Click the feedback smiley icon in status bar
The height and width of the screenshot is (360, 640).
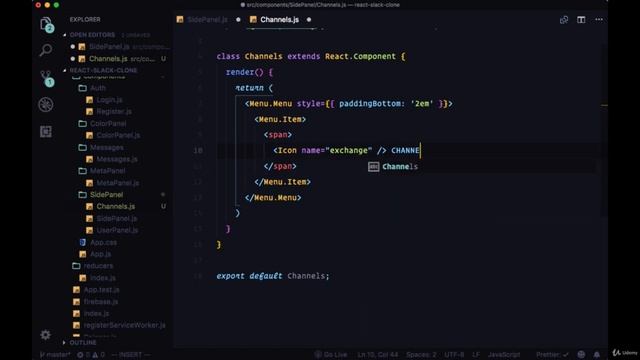[x=581, y=355]
